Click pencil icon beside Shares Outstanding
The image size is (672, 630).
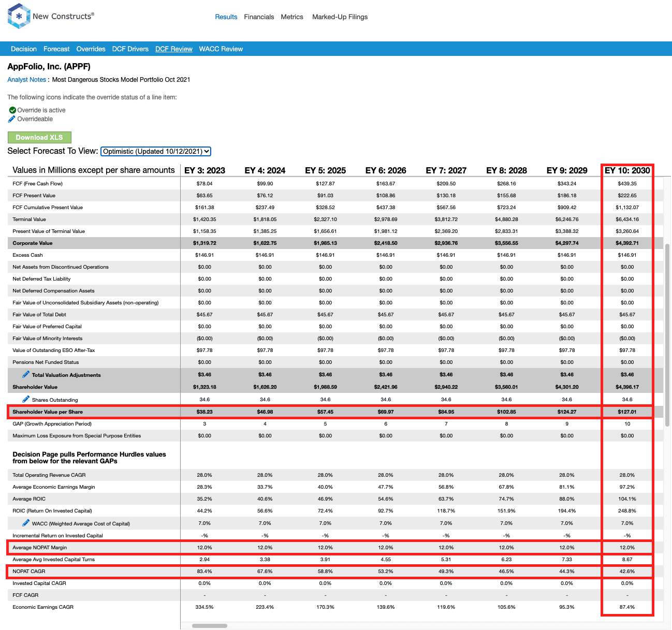[26, 399]
